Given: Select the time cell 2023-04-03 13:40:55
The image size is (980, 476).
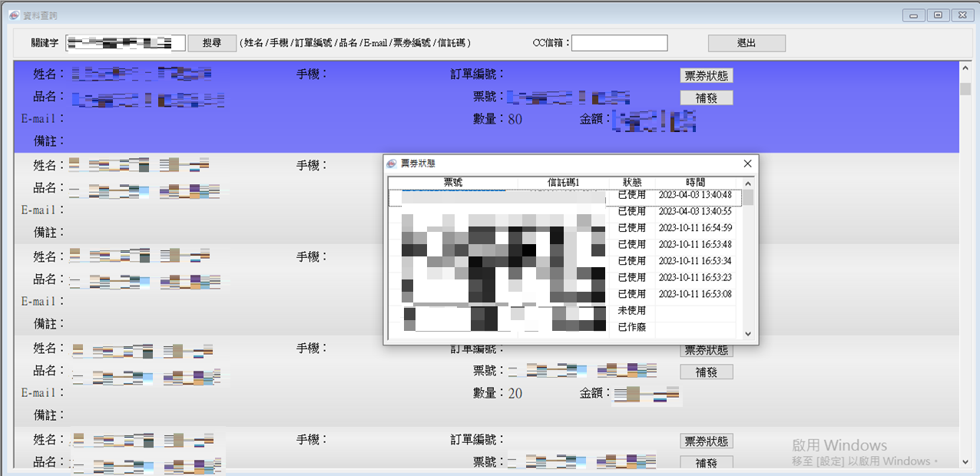Looking at the screenshot, I should pyautogui.click(x=696, y=211).
